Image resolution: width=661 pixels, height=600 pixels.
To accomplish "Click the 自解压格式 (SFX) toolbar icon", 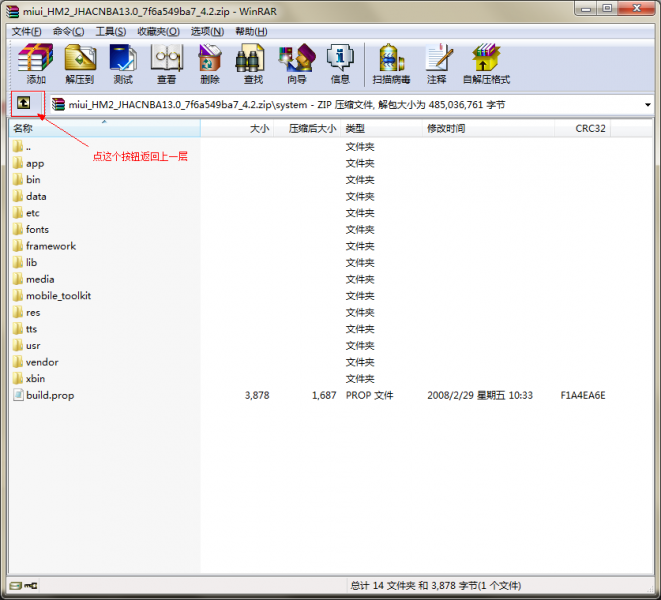I will 486,57.
